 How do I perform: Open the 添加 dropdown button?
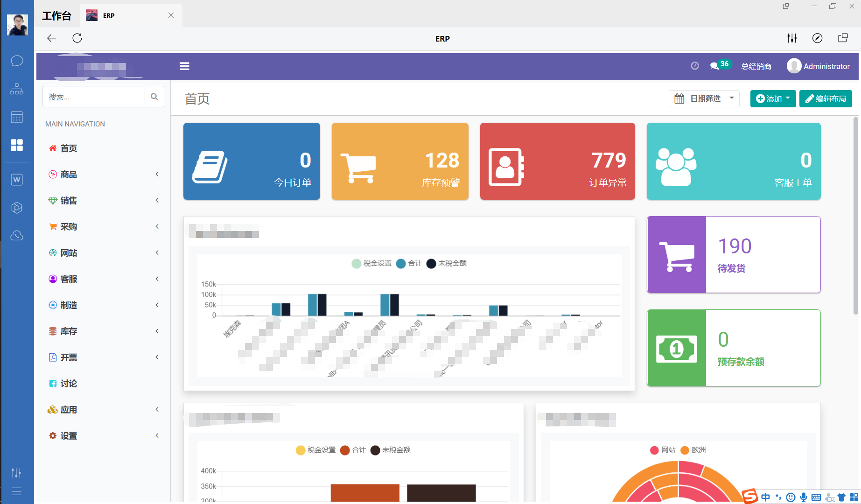coord(773,98)
